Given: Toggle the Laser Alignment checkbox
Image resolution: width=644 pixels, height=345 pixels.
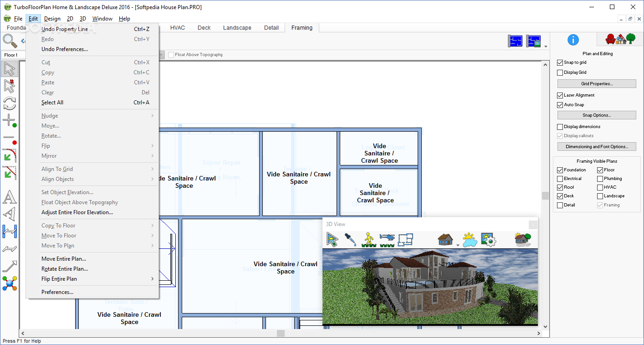Looking at the screenshot, I should coord(560,95).
